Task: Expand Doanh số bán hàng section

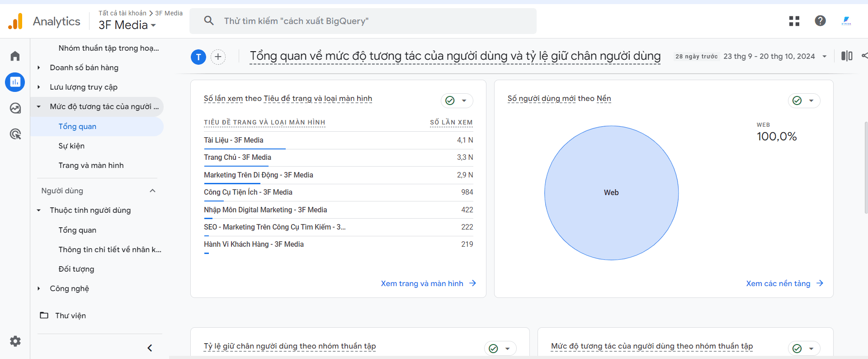Action: click(39, 67)
